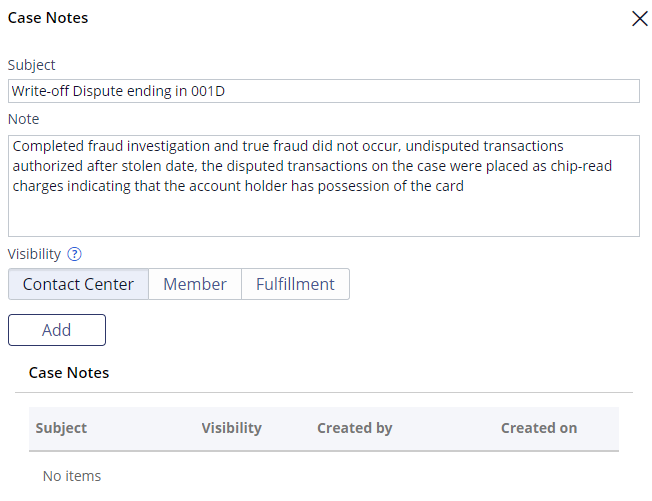Click the Add button

click(x=57, y=330)
